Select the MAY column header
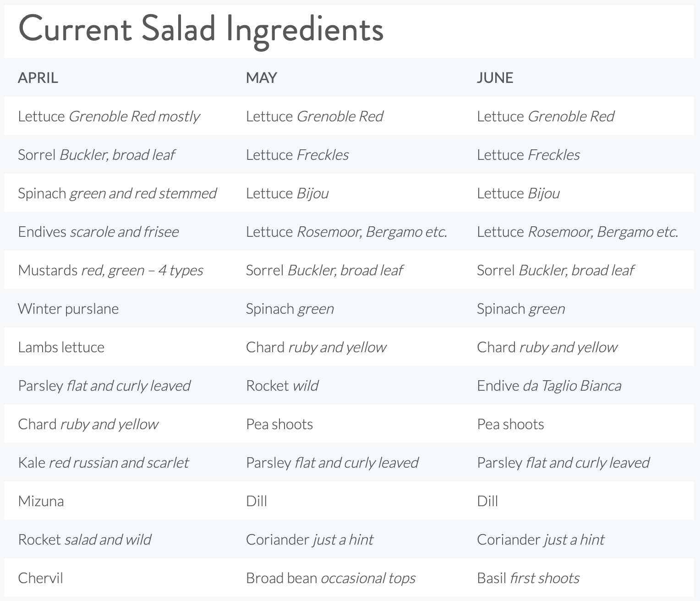700x601 pixels. pos(262,78)
